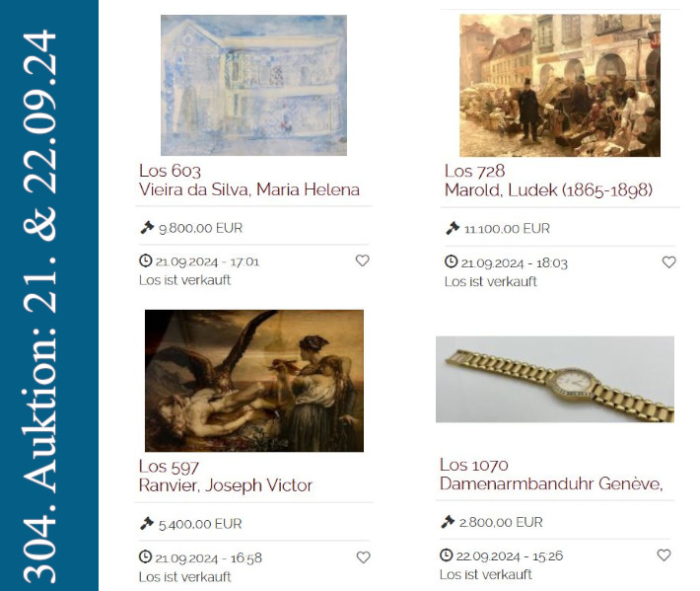The height and width of the screenshot is (591, 700).
Task: Add Los 1070 watch to favorites heart
Action: point(664,554)
